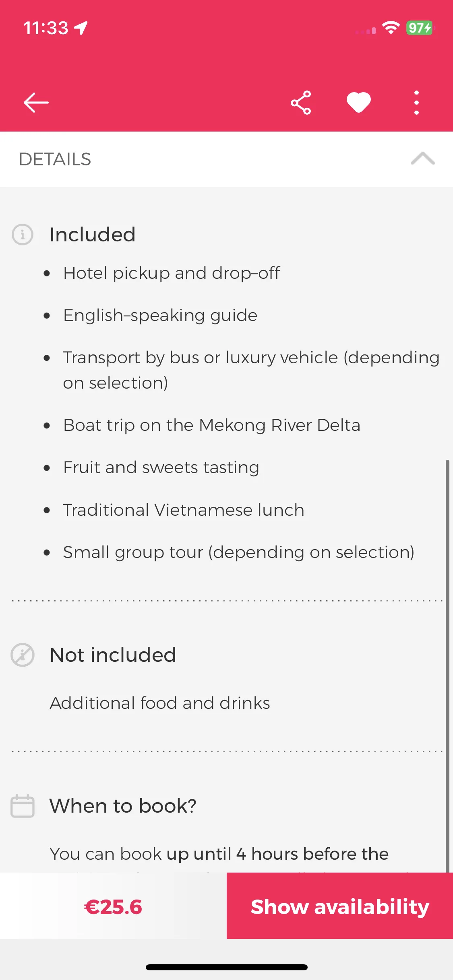Tap the Not included crossed icon
The height and width of the screenshot is (980, 453).
pos(23,655)
